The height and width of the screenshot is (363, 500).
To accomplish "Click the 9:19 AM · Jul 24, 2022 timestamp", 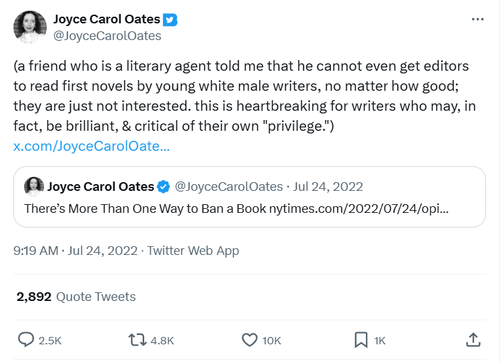I will pos(75,250).
